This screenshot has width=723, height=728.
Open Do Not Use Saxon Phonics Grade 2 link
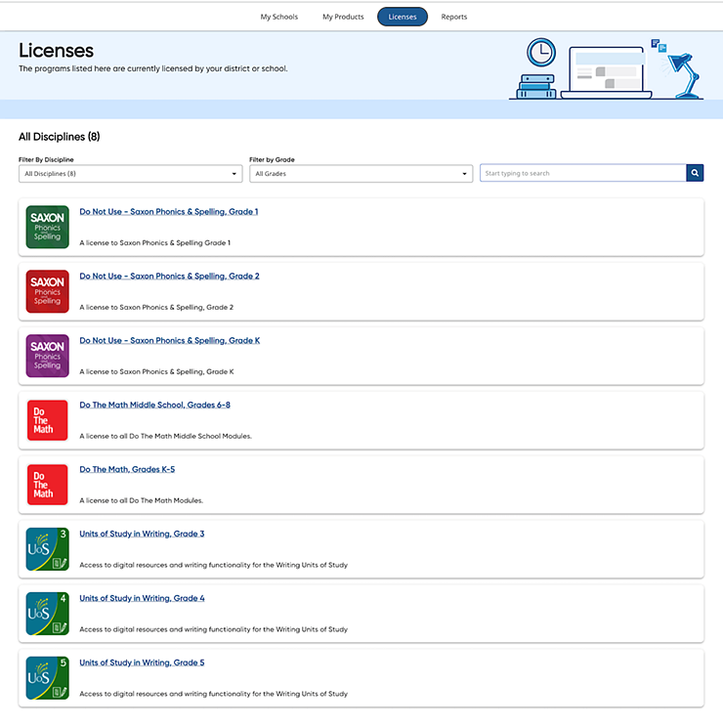[x=169, y=277]
